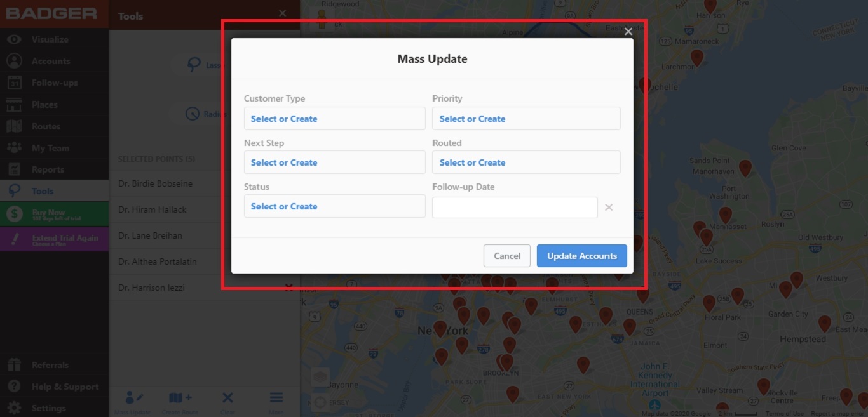Click the My Team people icon
Image resolution: width=868 pixels, height=417 pixels.
tap(14, 147)
